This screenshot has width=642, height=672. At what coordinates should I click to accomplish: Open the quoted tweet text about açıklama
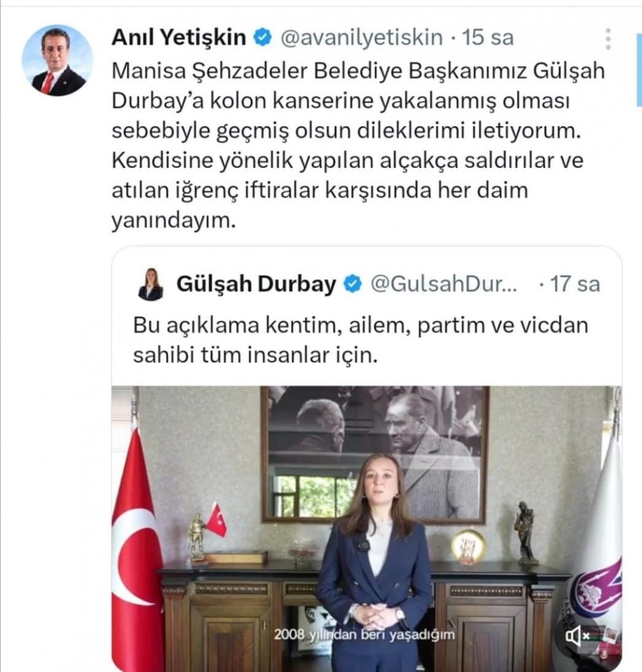click(x=360, y=340)
